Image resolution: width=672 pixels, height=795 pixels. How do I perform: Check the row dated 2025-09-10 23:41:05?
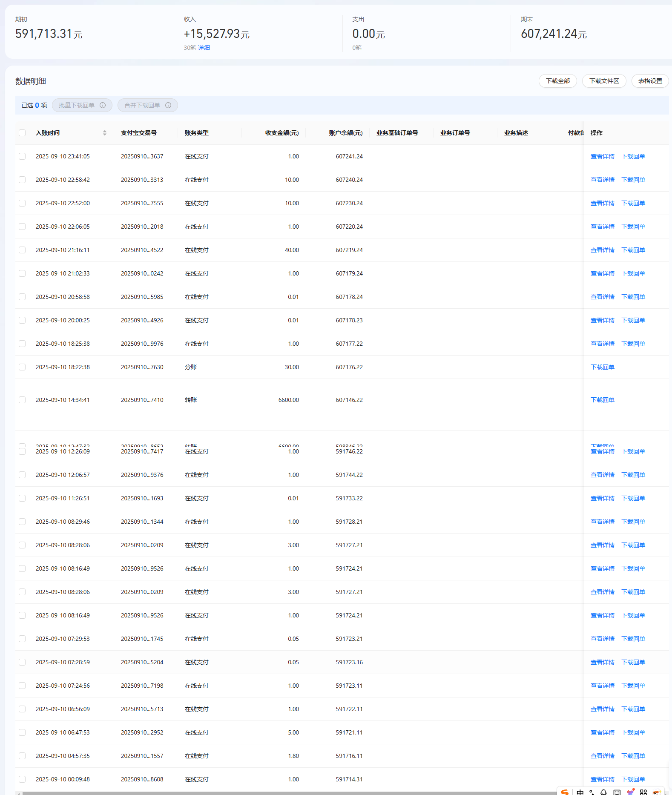pyautogui.click(x=22, y=156)
